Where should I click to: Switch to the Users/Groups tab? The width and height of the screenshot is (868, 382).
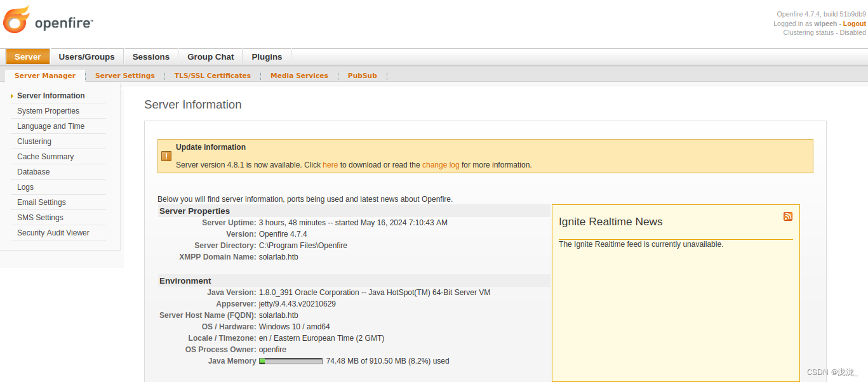coord(87,56)
